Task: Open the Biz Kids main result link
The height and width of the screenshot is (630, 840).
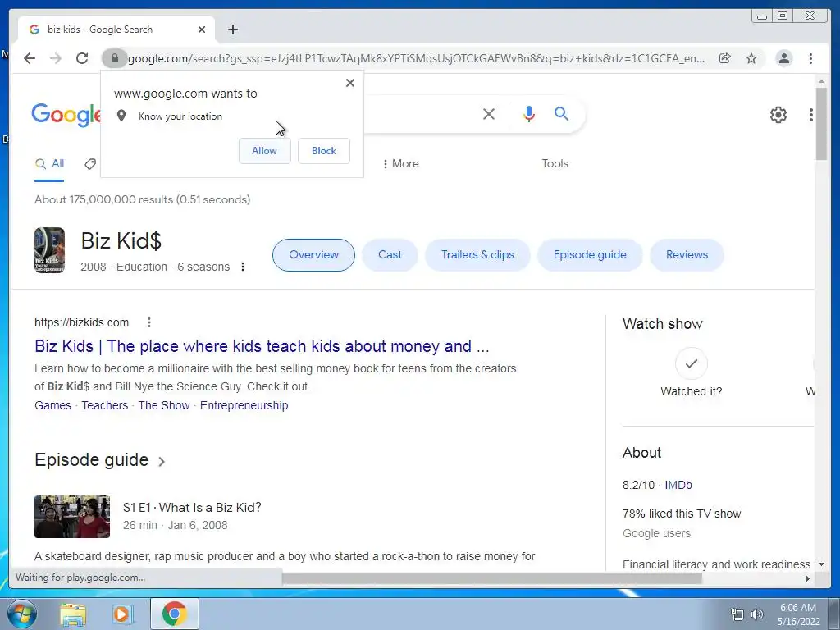Action: tap(262, 346)
